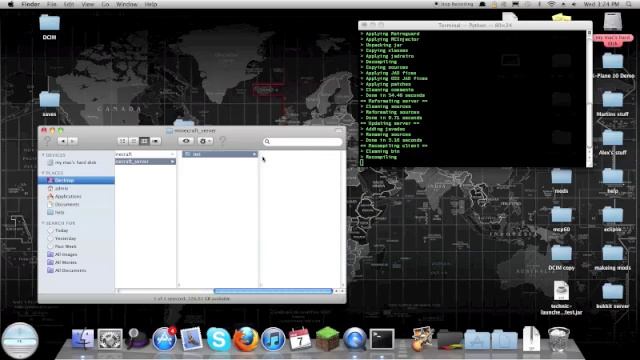Click the clock showing Wed 1:24 PM

pos(601,4)
